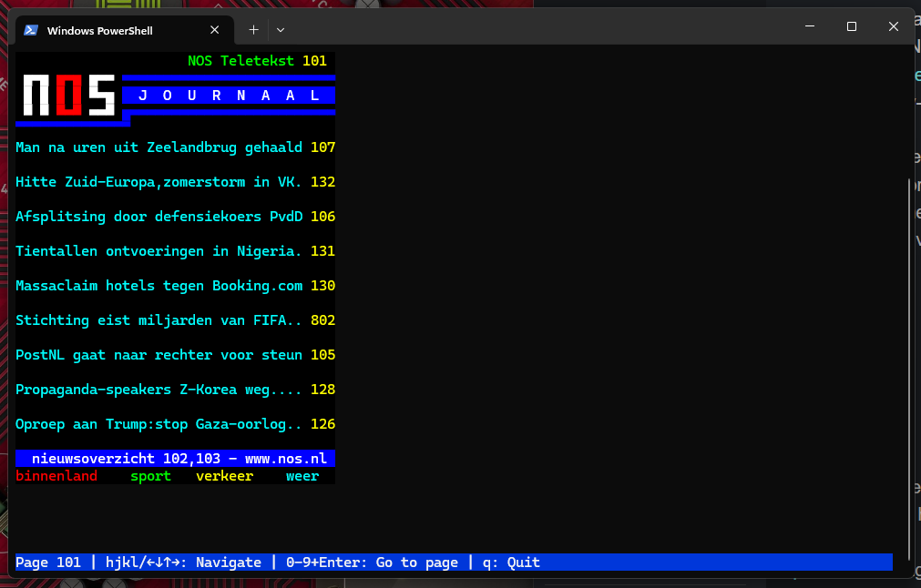Click the PowerShell icon in the tab
921x588 pixels.
31,30
